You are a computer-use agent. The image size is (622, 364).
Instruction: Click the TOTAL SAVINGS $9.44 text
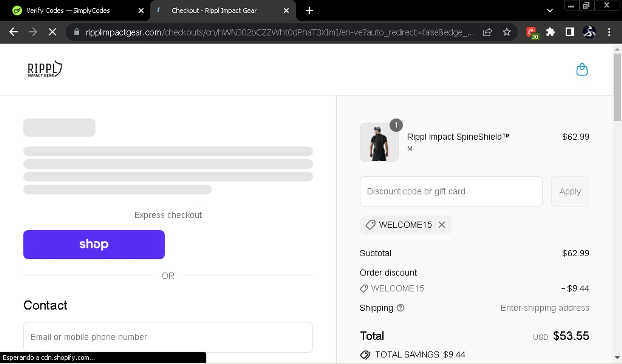(420, 354)
